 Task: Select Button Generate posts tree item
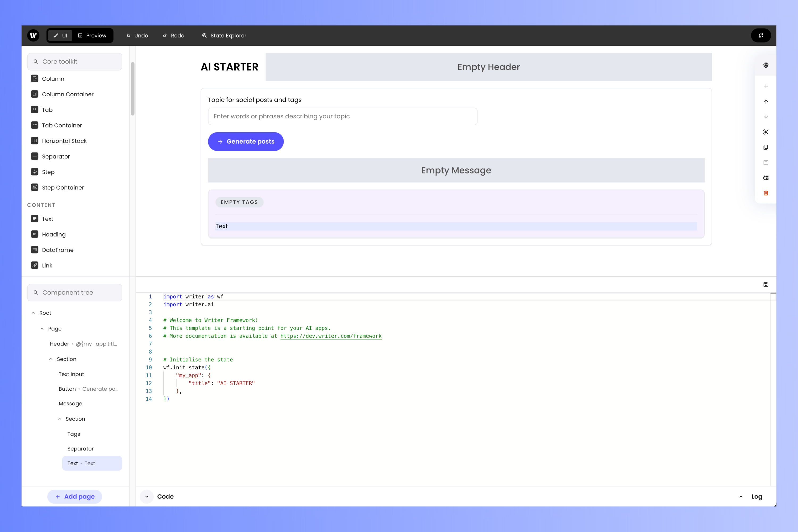pos(88,389)
